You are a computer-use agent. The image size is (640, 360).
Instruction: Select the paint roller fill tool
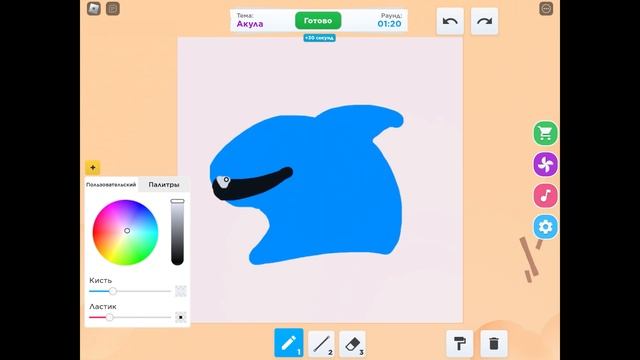[x=460, y=344]
